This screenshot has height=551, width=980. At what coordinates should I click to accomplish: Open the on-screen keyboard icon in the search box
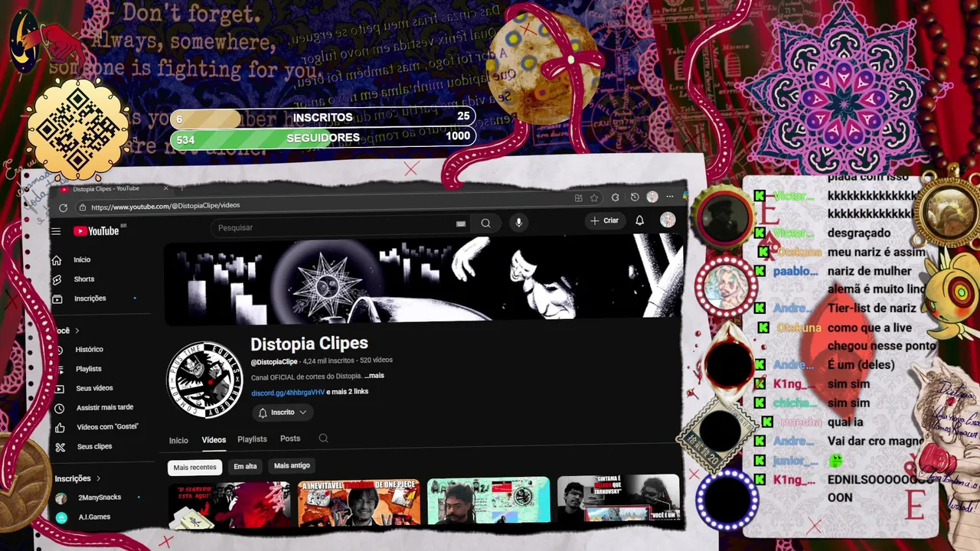click(x=461, y=223)
